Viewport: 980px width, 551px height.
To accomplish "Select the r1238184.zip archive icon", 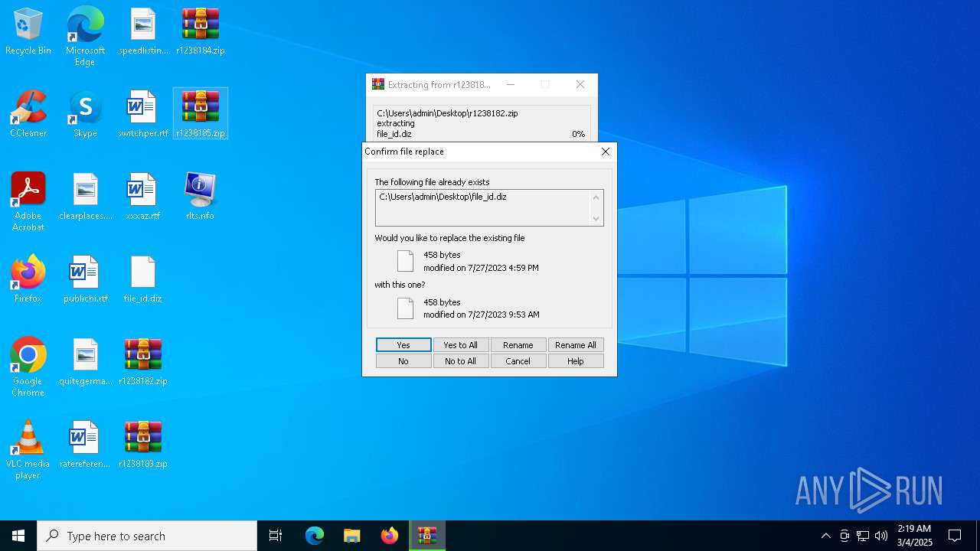I will (200, 31).
